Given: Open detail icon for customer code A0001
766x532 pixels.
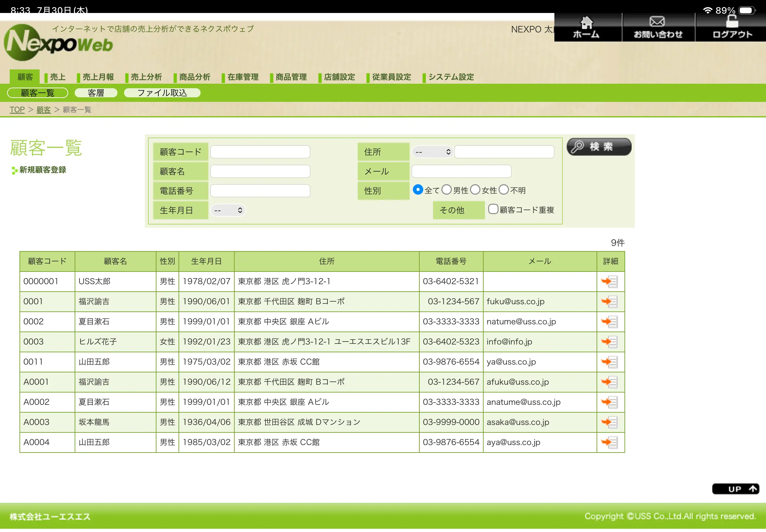Looking at the screenshot, I should tap(609, 382).
